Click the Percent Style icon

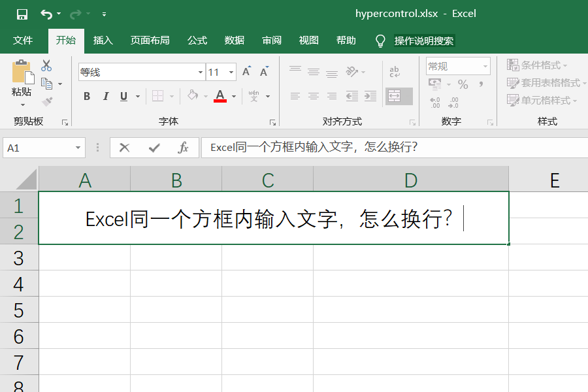(x=463, y=84)
